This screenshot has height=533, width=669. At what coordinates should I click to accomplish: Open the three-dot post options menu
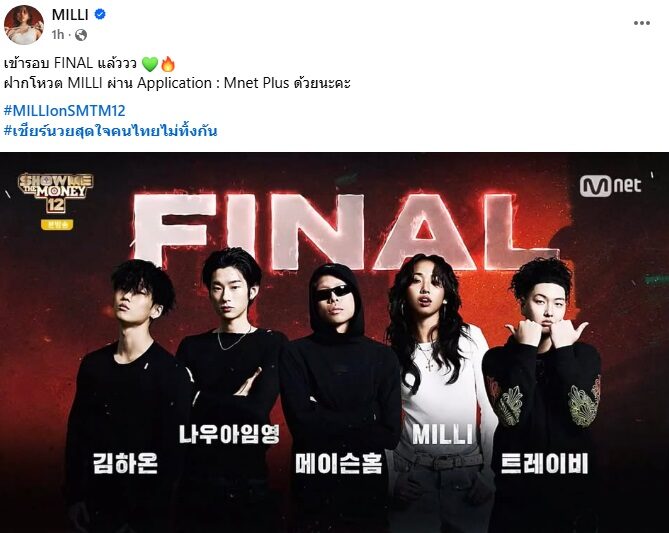click(641, 23)
